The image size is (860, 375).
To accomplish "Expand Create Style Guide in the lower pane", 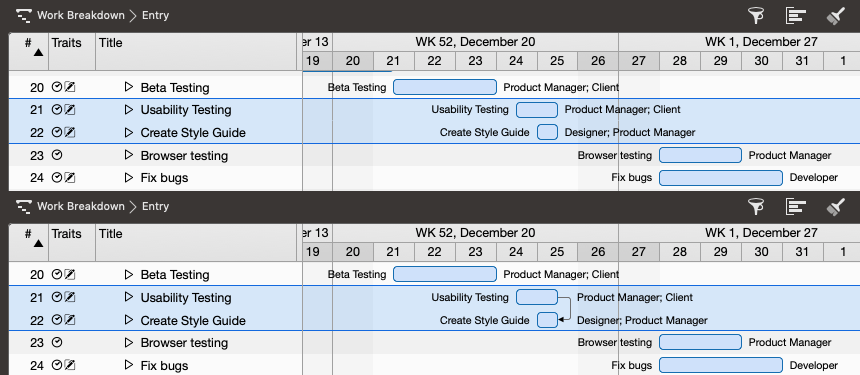I will (x=129, y=320).
